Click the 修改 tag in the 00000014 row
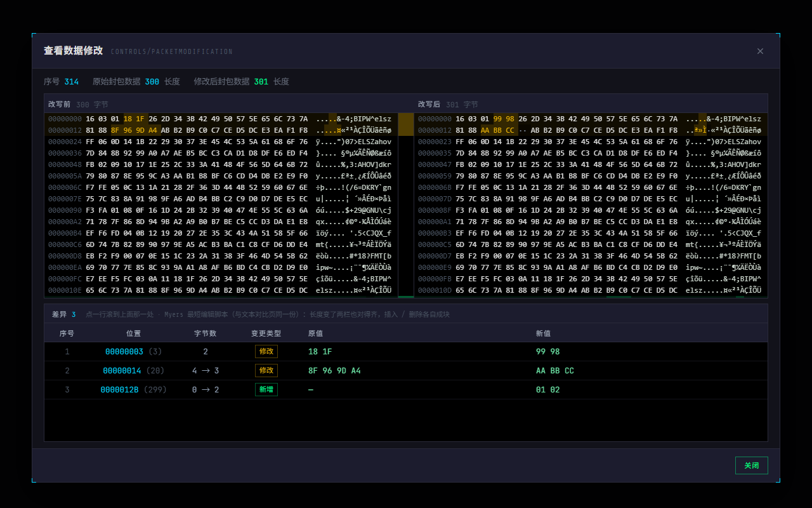Viewport: 812px width, 508px height. coord(266,370)
